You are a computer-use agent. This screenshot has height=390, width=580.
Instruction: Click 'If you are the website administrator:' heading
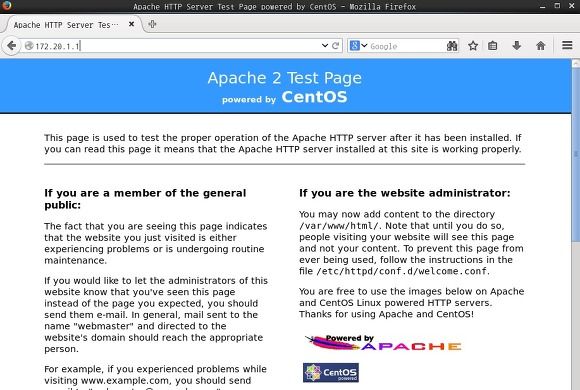pyautogui.click(x=405, y=193)
